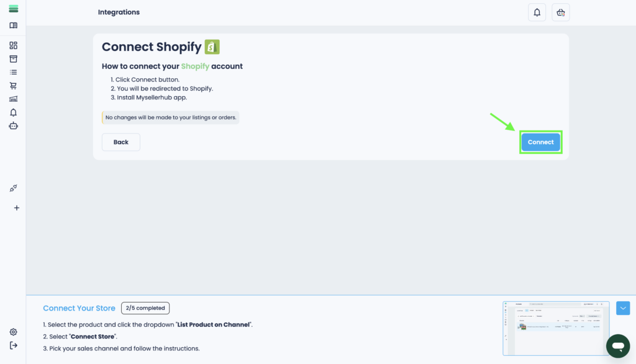Open the archive box products icon
The image size is (636, 364).
(14, 59)
